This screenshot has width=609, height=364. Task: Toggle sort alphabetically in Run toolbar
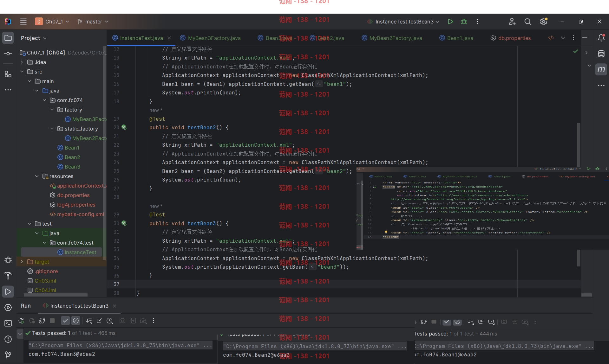point(89,321)
